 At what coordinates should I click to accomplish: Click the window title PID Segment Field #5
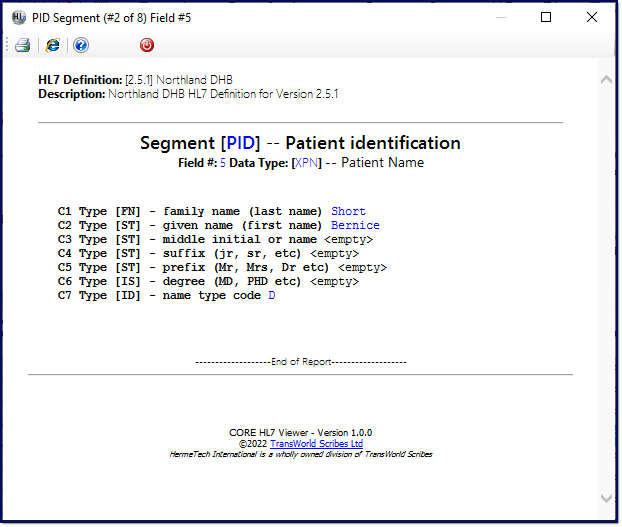coord(111,18)
